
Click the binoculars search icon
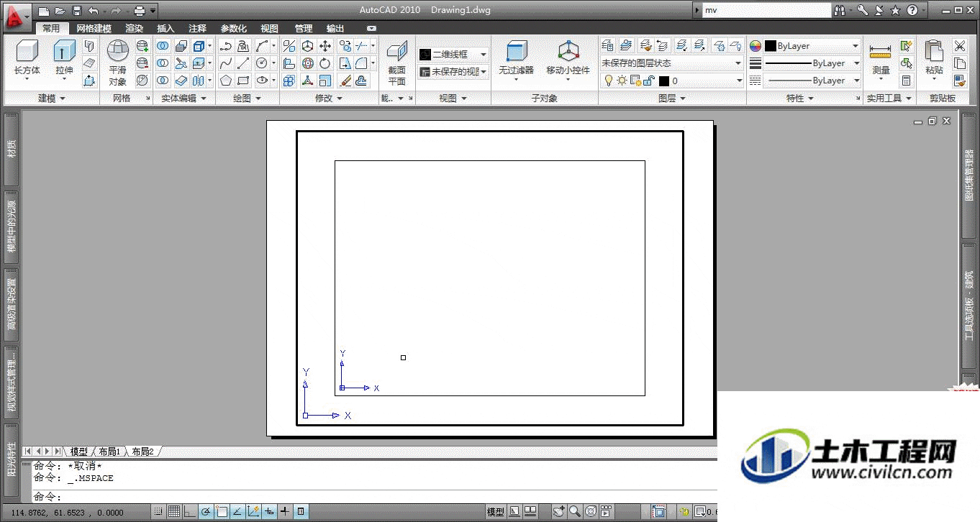[840, 11]
